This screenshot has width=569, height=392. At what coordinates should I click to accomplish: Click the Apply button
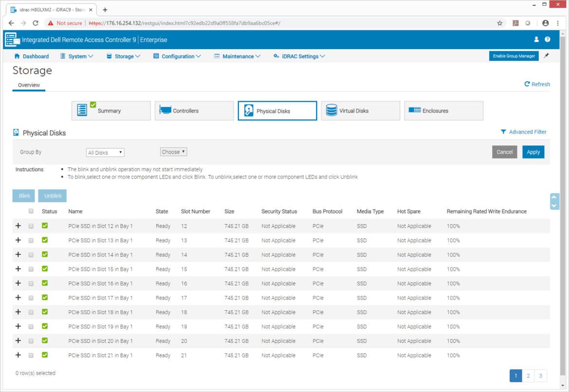[533, 152]
